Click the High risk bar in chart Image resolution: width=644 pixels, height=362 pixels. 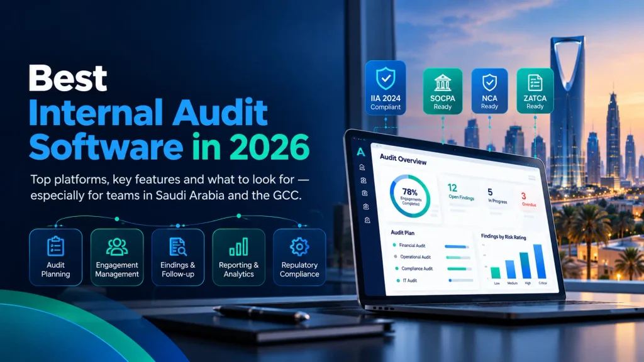[x=525, y=266]
